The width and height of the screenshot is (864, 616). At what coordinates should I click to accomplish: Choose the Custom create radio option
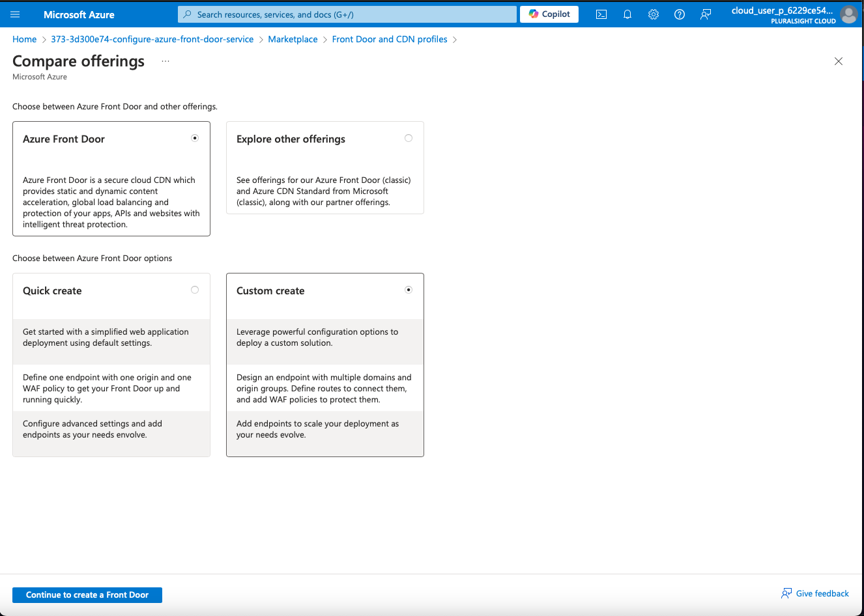point(409,290)
